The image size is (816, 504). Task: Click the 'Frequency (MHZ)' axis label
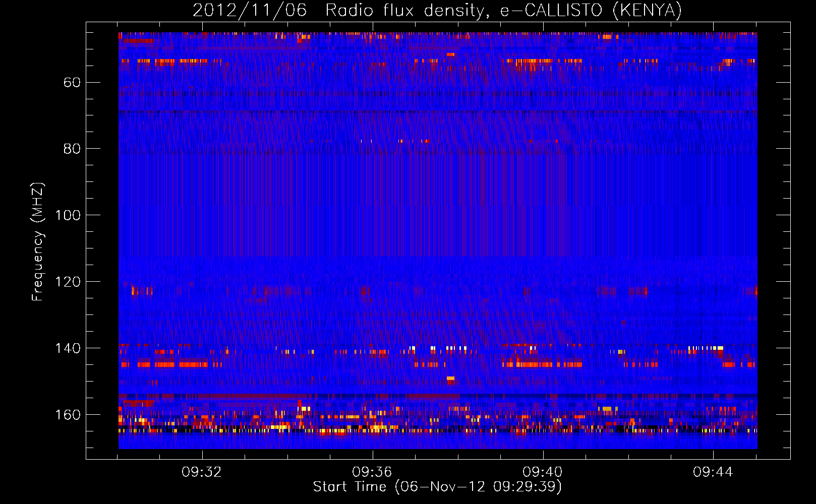(37, 242)
